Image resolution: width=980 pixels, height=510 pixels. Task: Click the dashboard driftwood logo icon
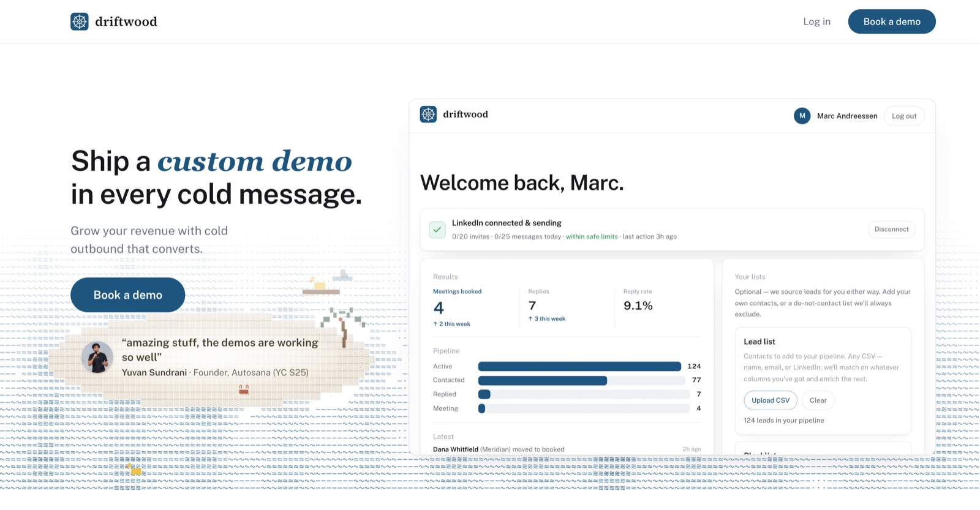428,114
